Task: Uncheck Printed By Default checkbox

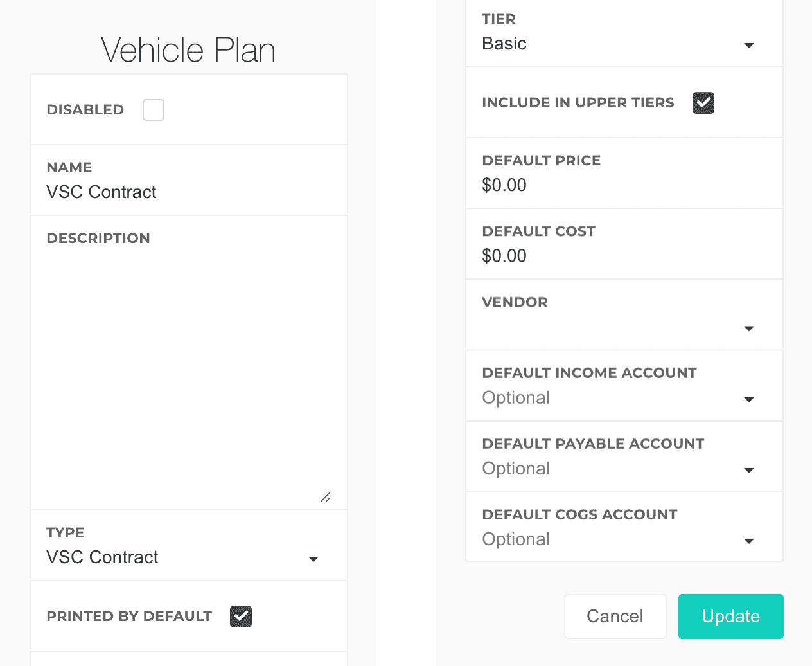Action: [241, 616]
